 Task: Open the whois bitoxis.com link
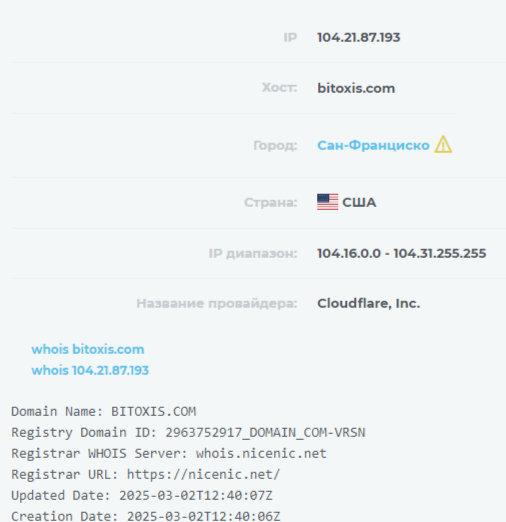88,349
